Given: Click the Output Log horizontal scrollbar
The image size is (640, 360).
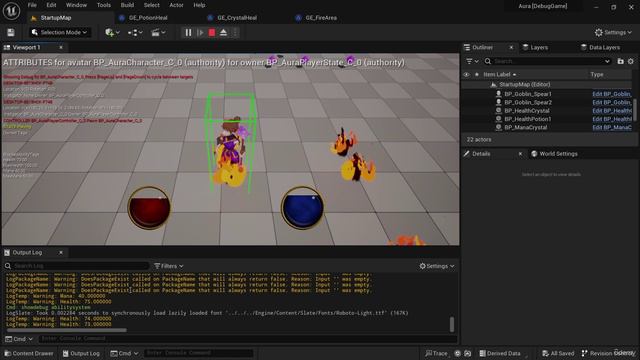Looking at the screenshot, I should (67, 330).
